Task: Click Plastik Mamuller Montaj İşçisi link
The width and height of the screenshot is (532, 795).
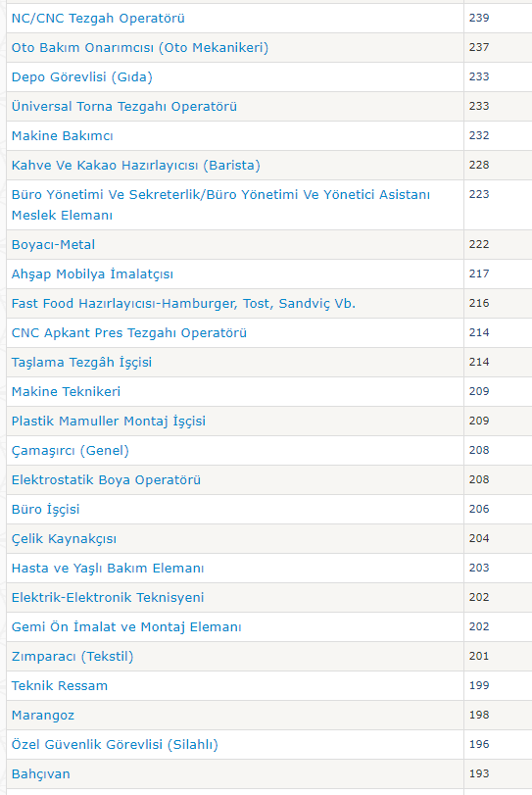Action: [x=109, y=422]
